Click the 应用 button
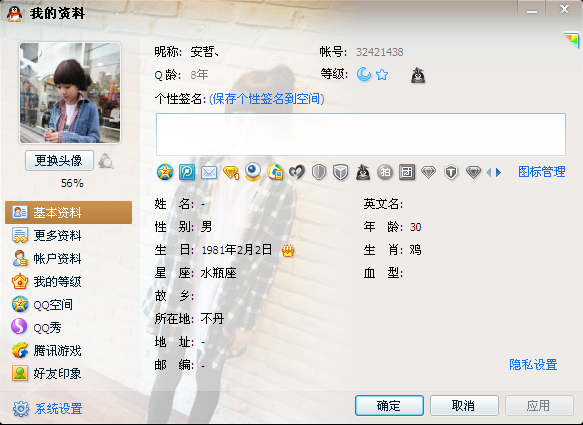 pos(539,405)
